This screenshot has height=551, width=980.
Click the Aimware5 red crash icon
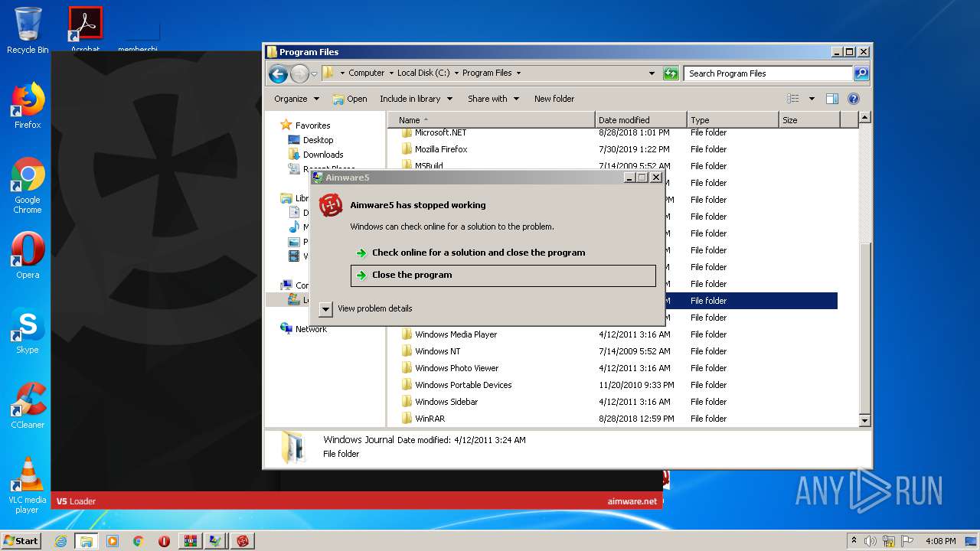pyautogui.click(x=331, y=205)
